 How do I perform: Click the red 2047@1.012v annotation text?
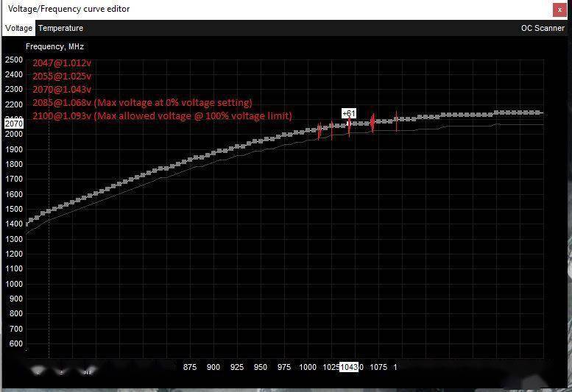click(62, 63)
